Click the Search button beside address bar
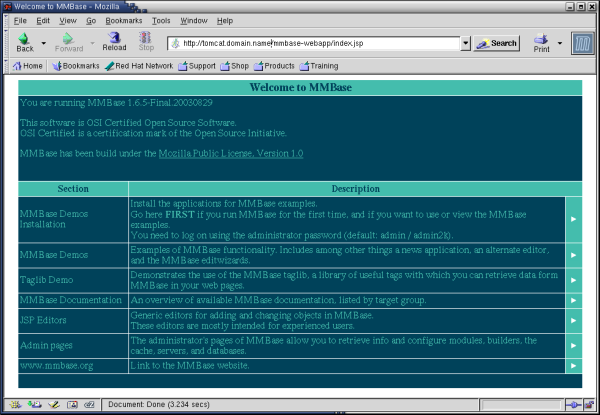This screenshot has width=600, height=415. point(497,43)
